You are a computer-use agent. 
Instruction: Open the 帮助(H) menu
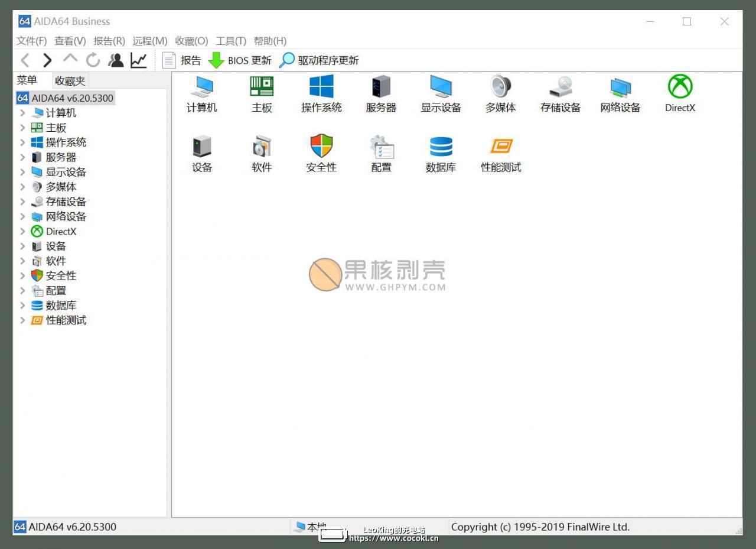tap(270, 41)
